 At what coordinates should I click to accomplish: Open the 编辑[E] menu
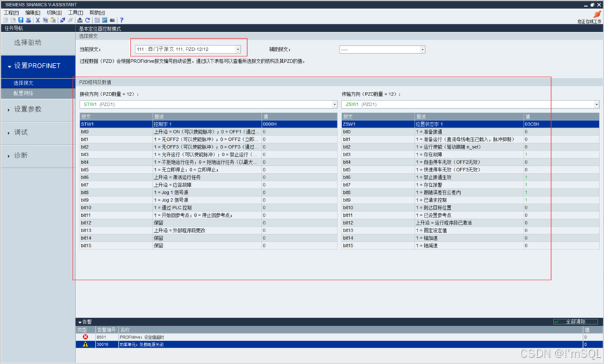pos(33,13)
